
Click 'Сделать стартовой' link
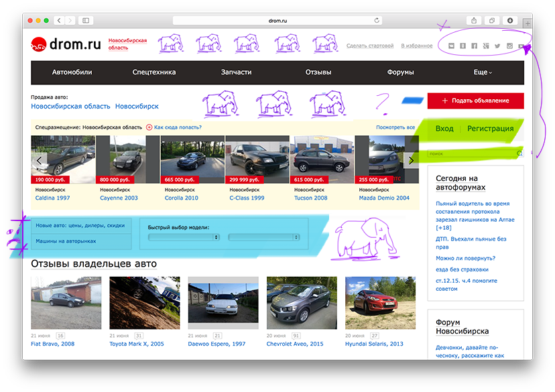370,46
